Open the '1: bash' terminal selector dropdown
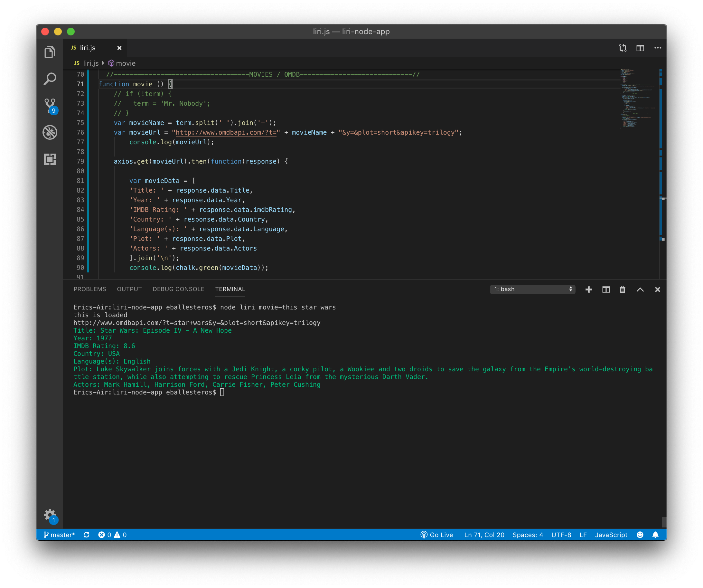The height and width of the screenshot is (588, 703). coord(532,289)
